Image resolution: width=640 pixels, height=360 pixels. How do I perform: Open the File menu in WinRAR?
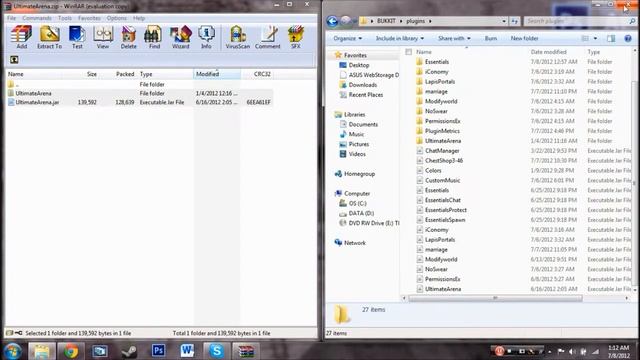[11, 18]
